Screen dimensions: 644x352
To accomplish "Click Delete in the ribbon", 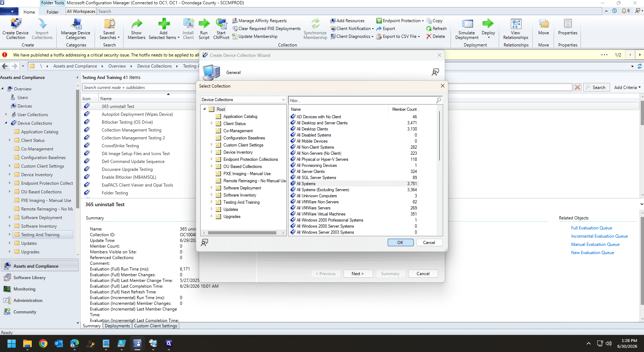I will pyautogui.click(x=436, y=36).
